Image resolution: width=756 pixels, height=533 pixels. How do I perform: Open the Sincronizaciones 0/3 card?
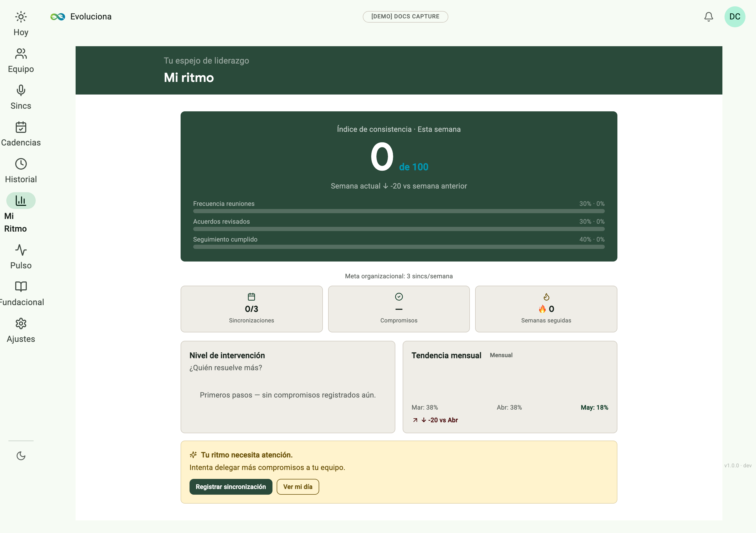251,309
